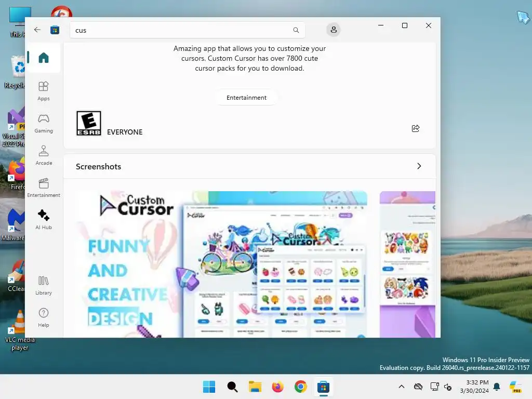Open the first Custom Cursor screenshot

221,264
